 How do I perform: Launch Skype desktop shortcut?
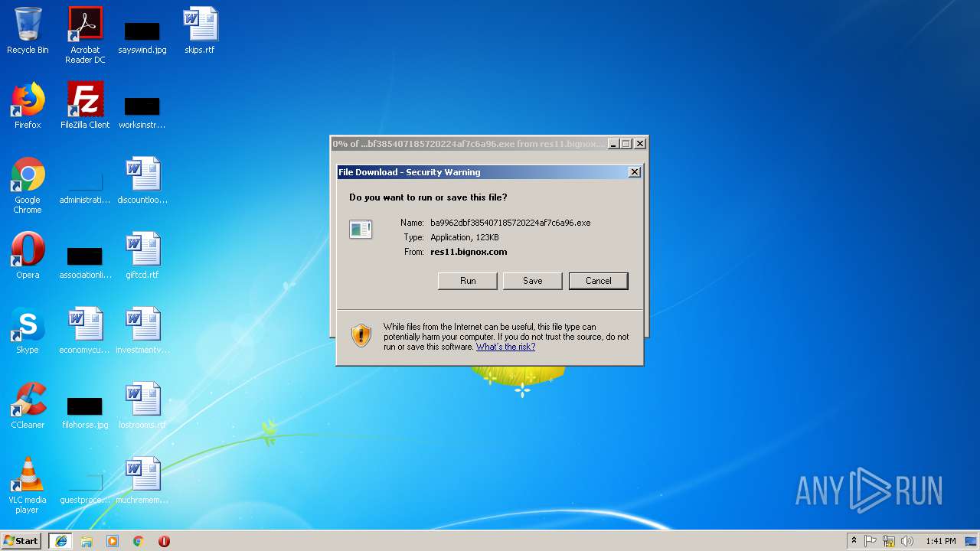coord(28,331)
